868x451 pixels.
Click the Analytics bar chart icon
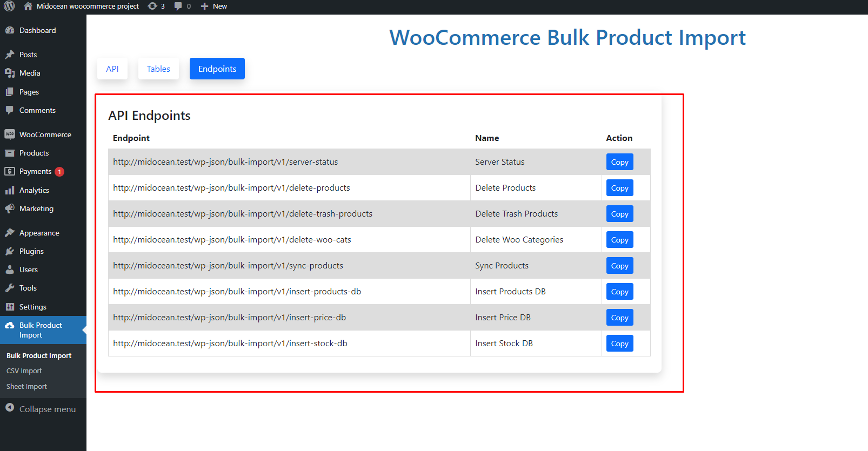pyautogui.click(x=10, y=190)
